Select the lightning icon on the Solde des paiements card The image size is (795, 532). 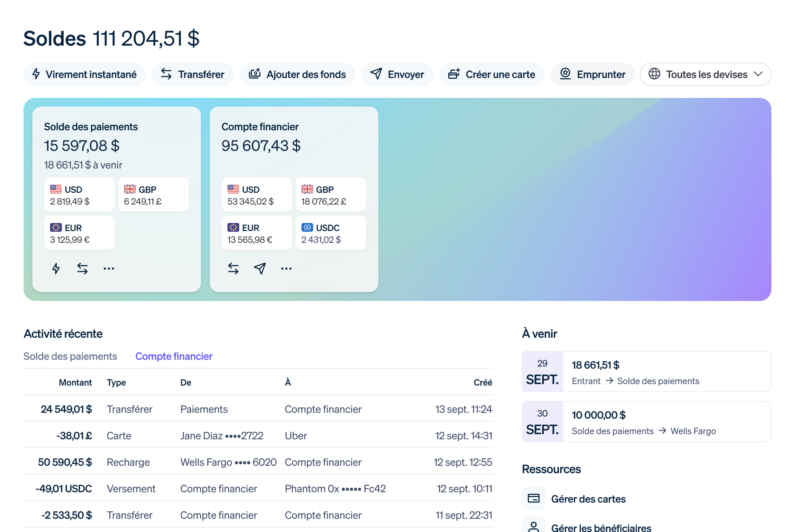pyautogui.click(x=56, y=268)
